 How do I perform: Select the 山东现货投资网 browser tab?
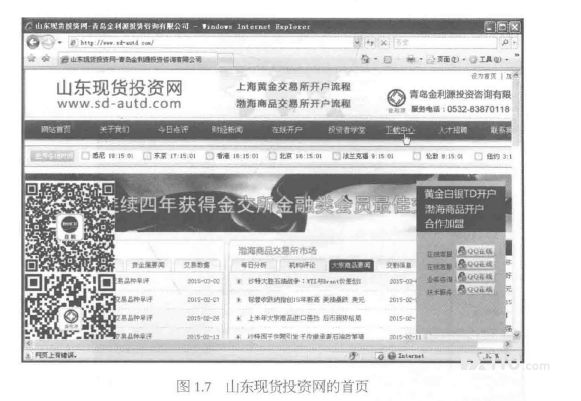[x=137, y=59]
